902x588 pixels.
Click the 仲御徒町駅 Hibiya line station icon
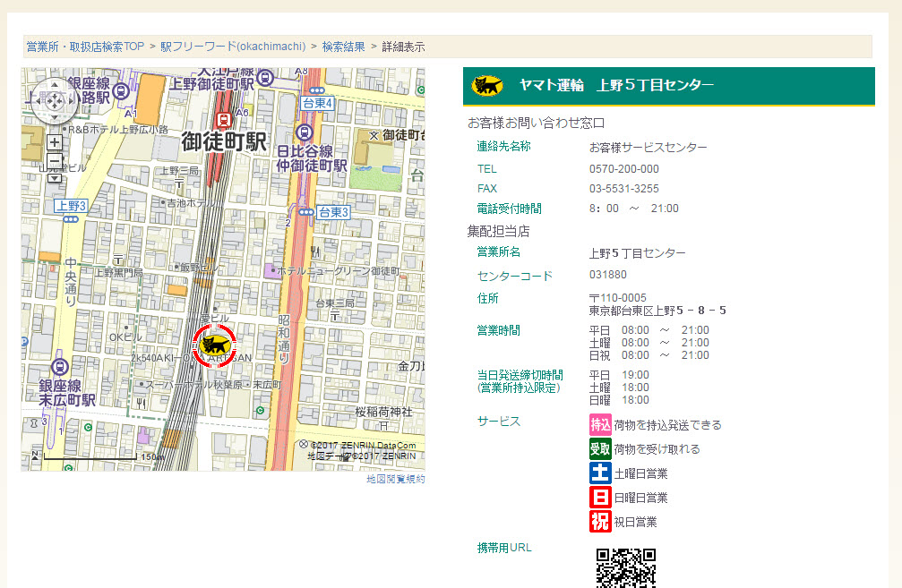click(x=304, y=132)
